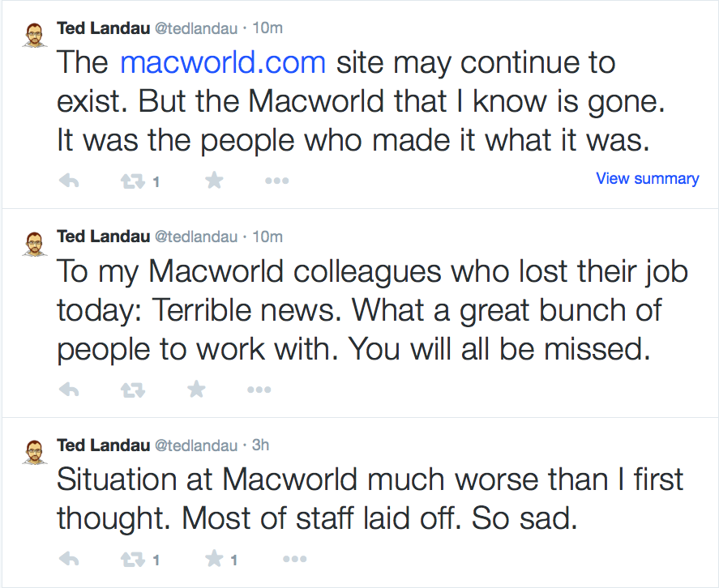Viewport: 719px width, 588px height.
Task: Open more options on macworld.com site tweet
Action: tap(277, 181)
